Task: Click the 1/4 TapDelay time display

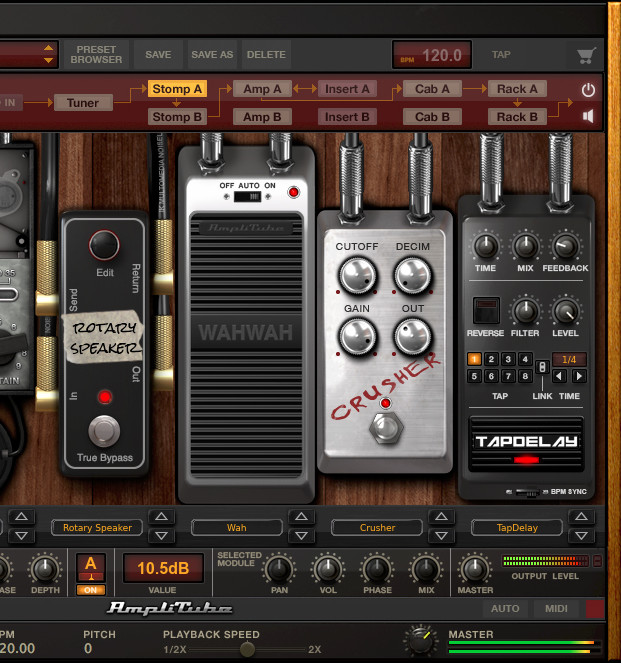Action: (569, 359)
